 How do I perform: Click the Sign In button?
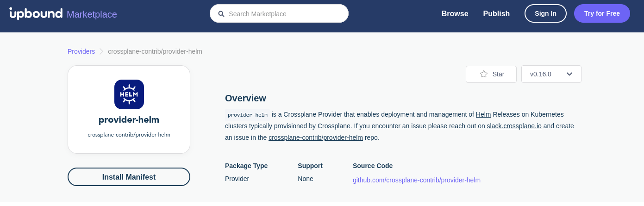[545, 13]
